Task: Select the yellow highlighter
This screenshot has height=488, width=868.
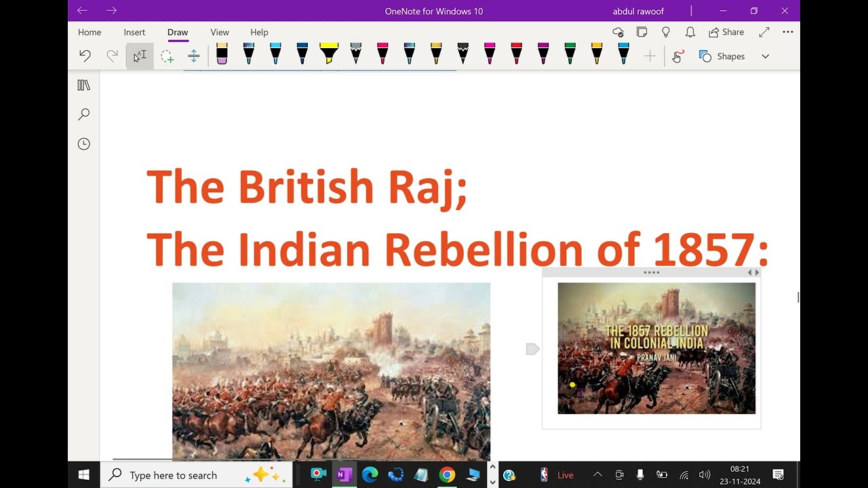Action: tap(329, 54)
